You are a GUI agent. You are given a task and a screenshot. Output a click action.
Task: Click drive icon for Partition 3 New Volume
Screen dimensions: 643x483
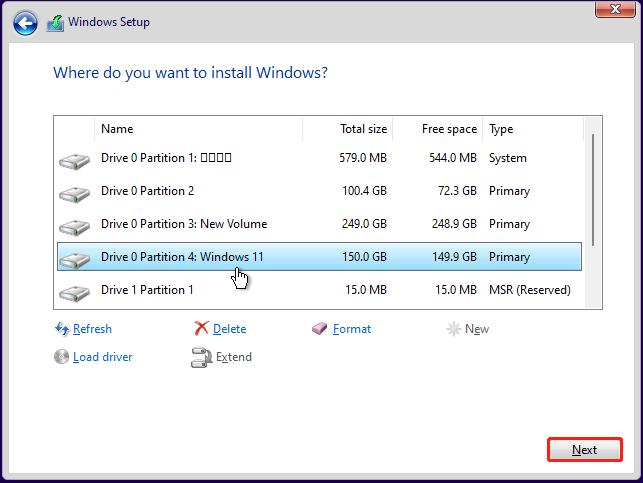(x=74, y=227)
